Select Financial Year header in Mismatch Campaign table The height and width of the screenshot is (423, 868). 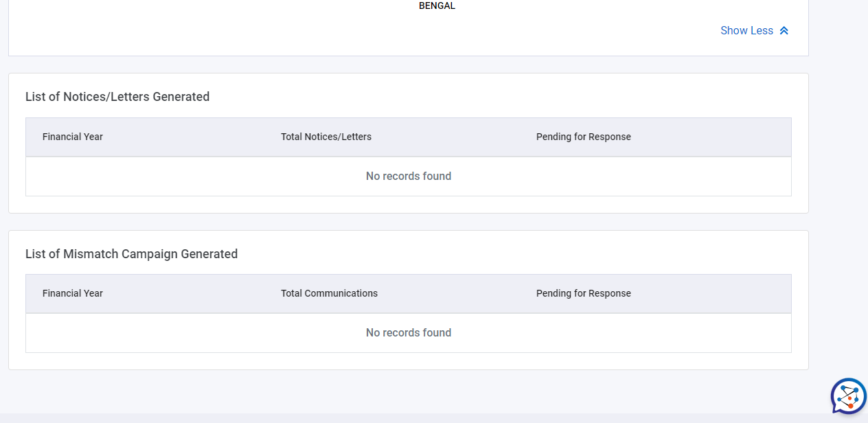click(x=73, y=293)
